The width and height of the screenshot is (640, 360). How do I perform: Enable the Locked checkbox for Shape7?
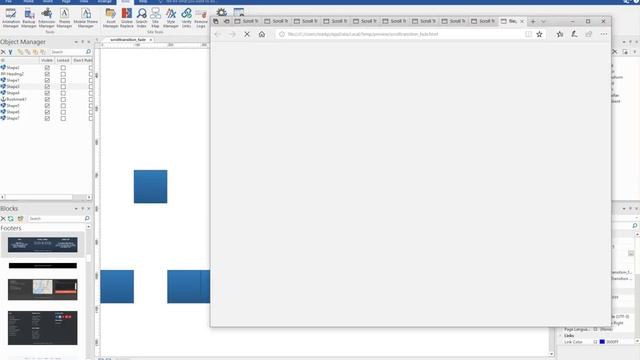(63, 118)
